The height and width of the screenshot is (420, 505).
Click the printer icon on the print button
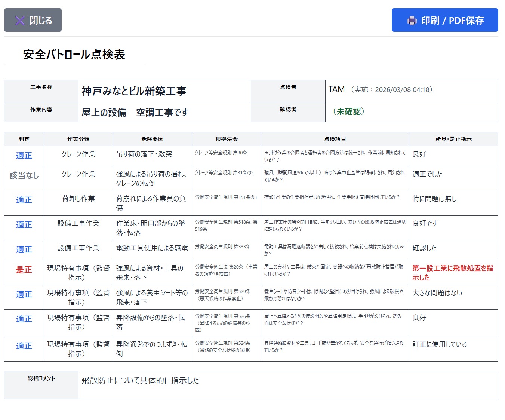click(x=412, y=21)
